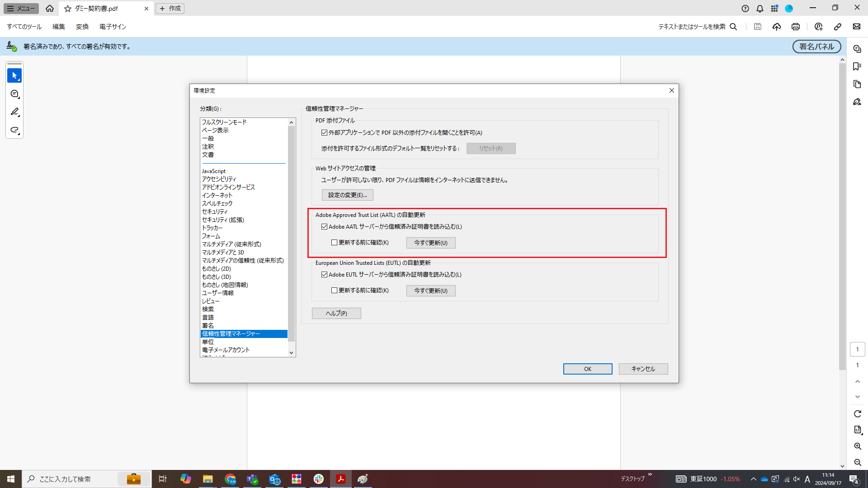Screen dimensions: 868x488
Task: Copy link using the chain icon
Action: 838,27
